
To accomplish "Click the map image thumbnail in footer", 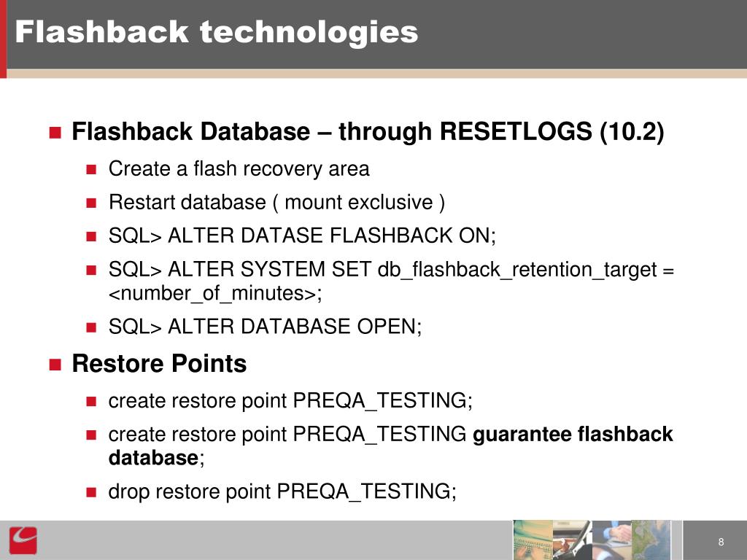I will click(x=651, y=540).
